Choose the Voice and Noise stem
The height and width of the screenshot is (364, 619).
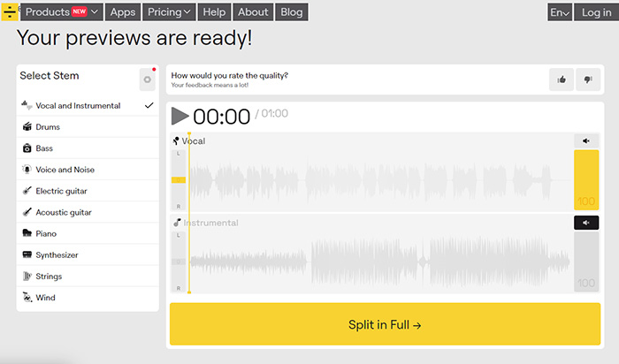88,170
